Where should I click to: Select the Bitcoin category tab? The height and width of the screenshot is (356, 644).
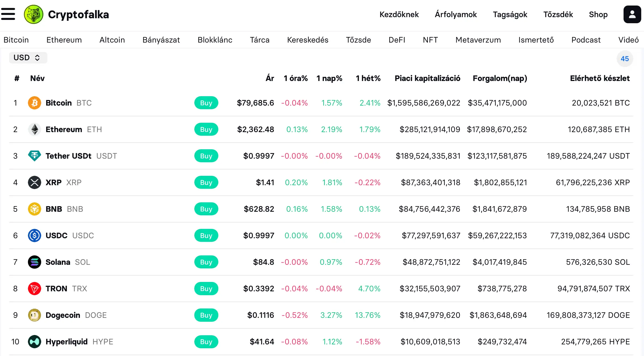click(x=16, y=40)
